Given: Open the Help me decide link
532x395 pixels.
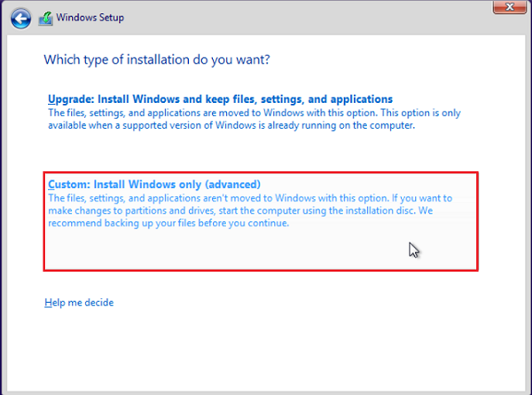Looking at the screenshot, I should [79, 303].
